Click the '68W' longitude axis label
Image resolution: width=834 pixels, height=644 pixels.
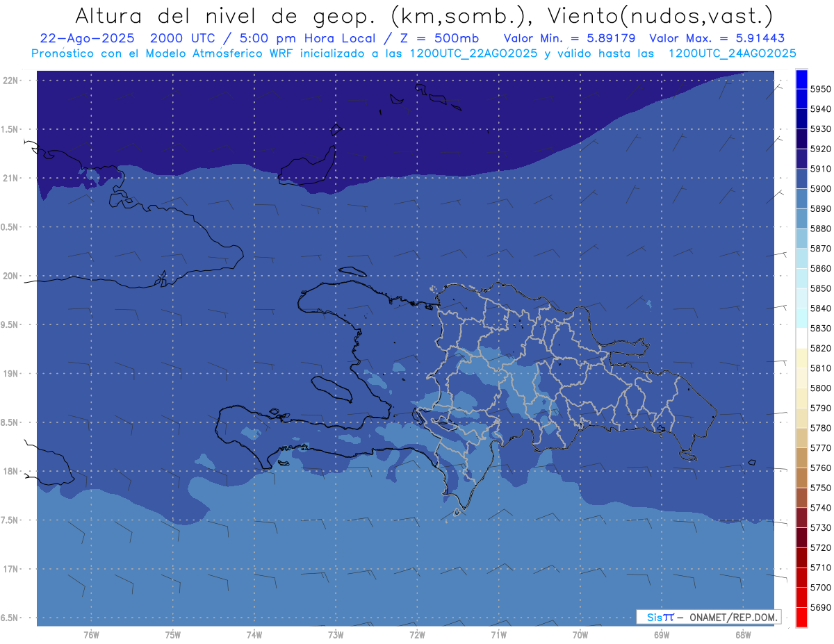(742, 634)
